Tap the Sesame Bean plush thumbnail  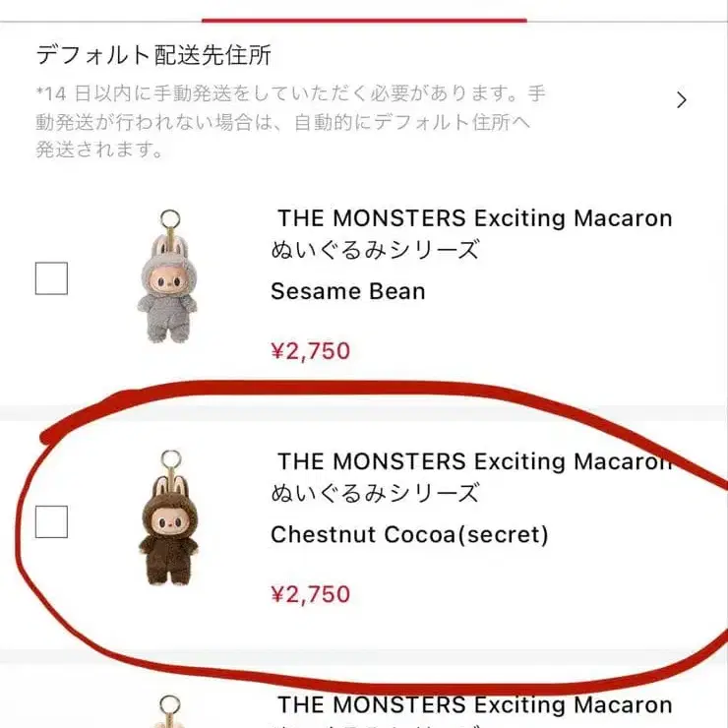point(168,276)
